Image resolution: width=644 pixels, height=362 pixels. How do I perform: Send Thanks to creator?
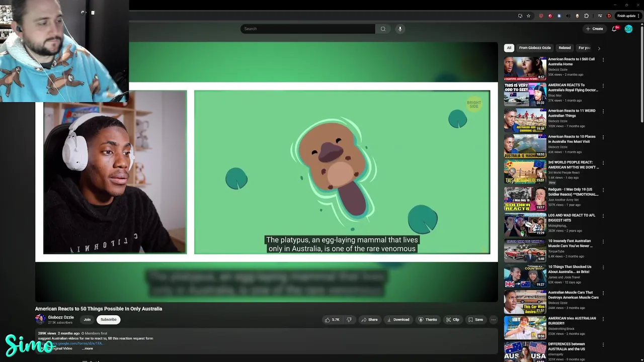coord(428,320)
